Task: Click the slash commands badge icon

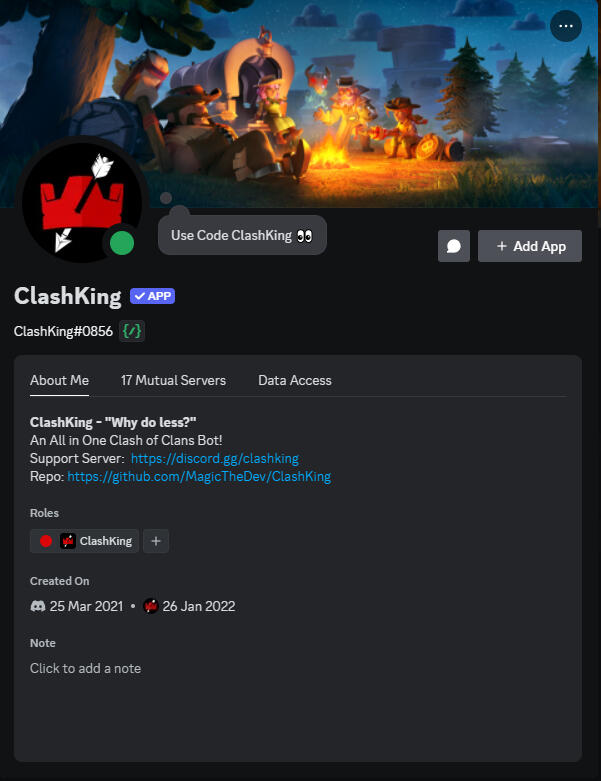Action: pos(132,331)
